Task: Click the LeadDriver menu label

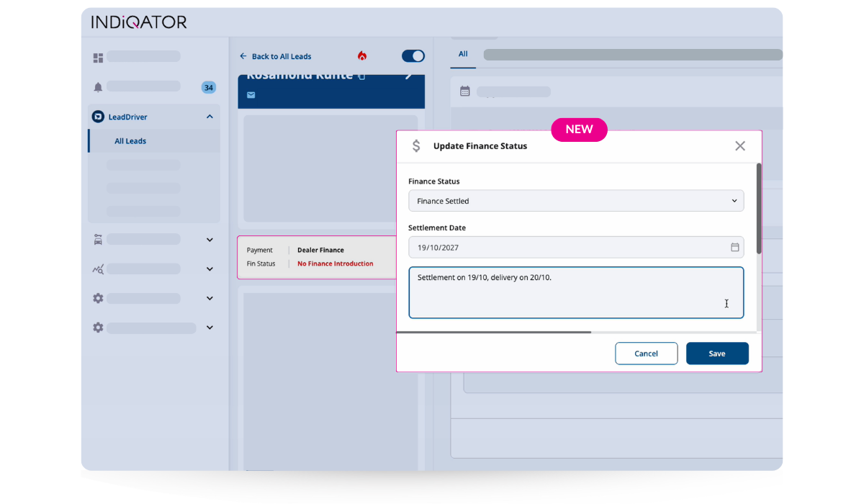Action: 128,117
